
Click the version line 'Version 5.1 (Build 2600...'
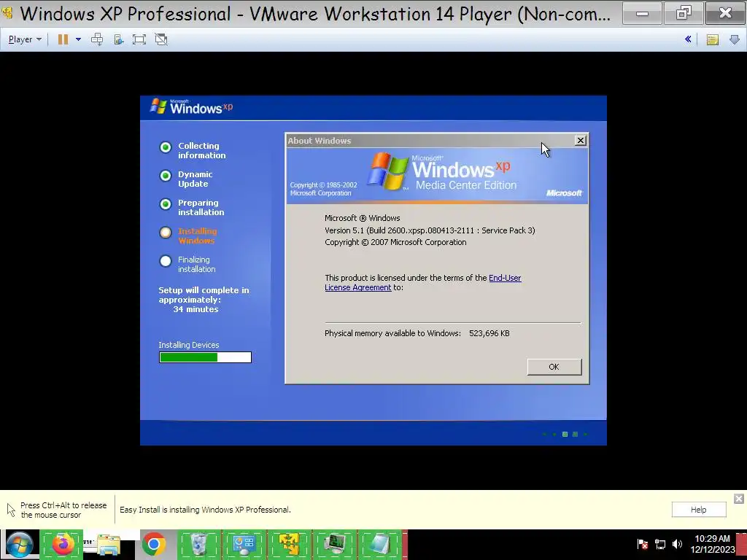430,230
